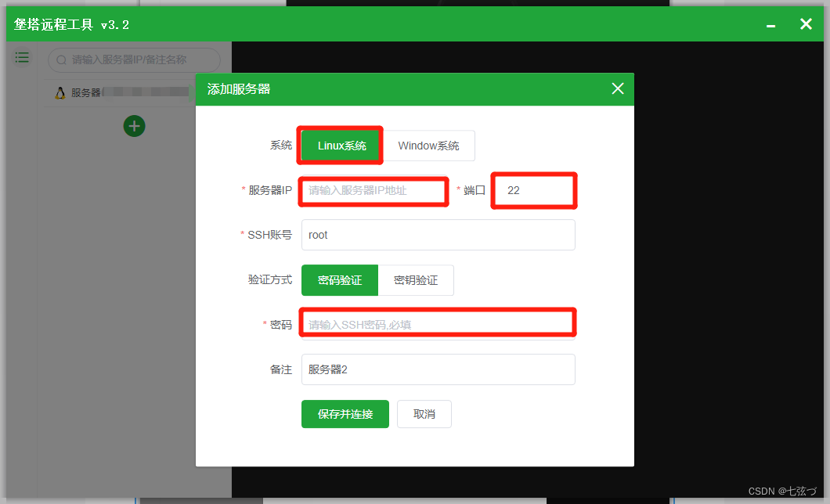830x504 pixels.
Task: Add a new server with the green plus icon
Action: [x=135, y=126]
